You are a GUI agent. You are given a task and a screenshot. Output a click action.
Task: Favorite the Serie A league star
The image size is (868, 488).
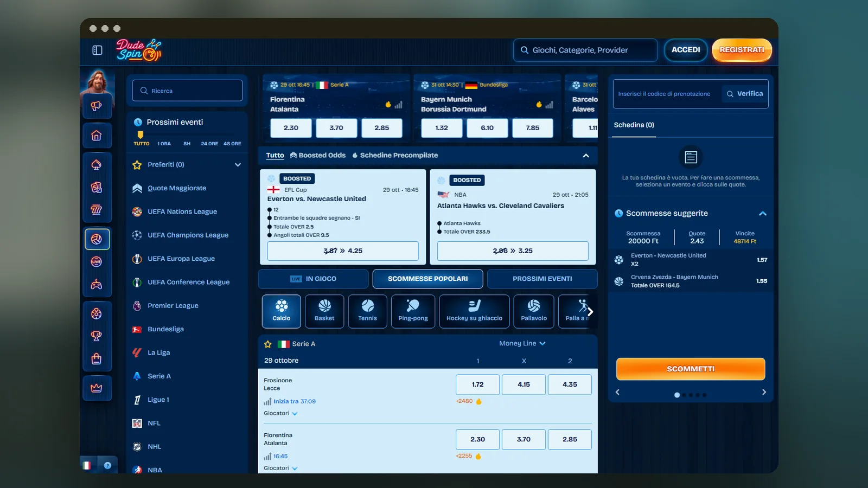coord(267,344)
